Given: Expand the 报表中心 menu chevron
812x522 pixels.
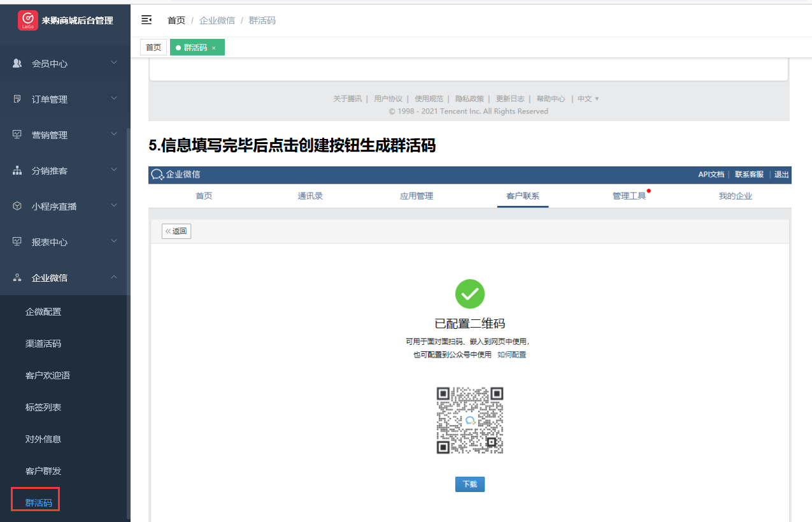Looking at the screenshot, I should (114, 242).
